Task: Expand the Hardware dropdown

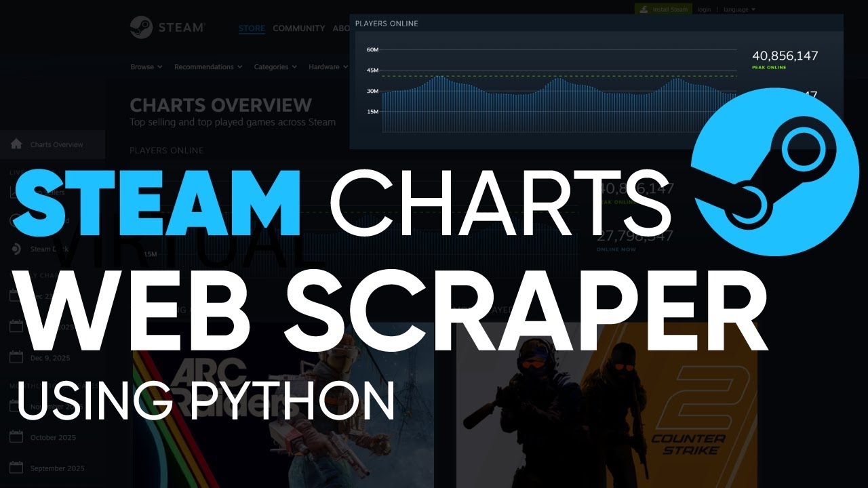Action: pyautogui.click(x=328, y=67)
